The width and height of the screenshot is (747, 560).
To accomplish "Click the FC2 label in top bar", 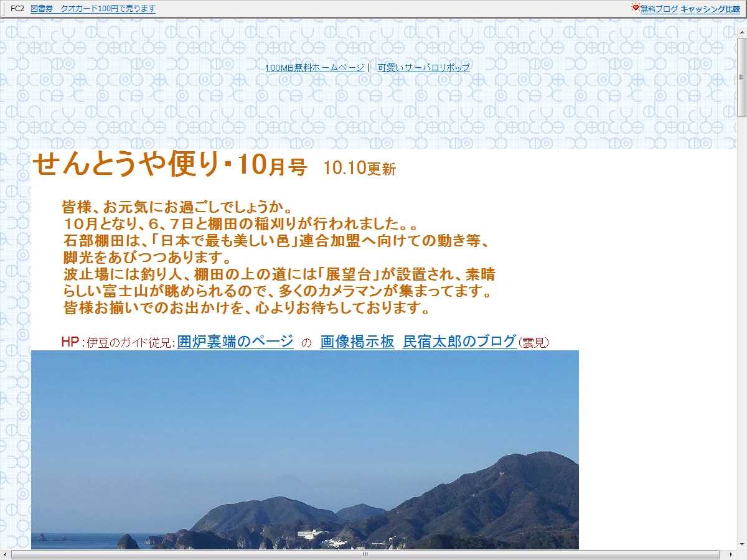I will [17, 9].
